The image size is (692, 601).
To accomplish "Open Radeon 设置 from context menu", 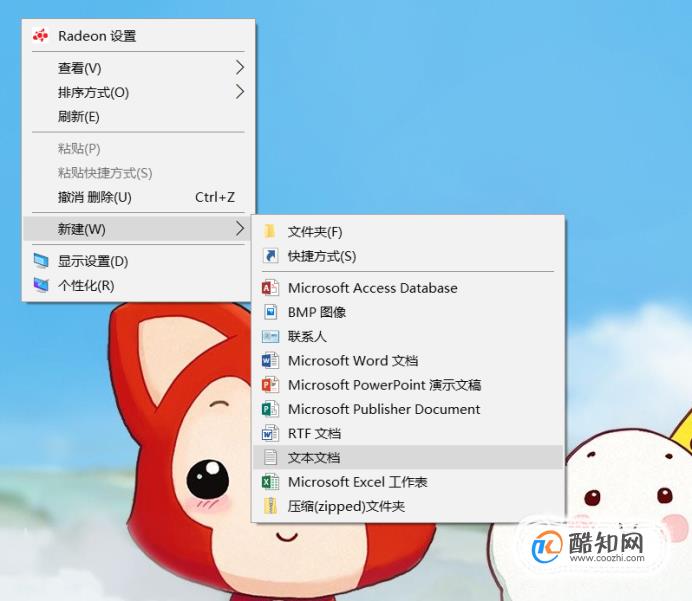I will point(138,36).
